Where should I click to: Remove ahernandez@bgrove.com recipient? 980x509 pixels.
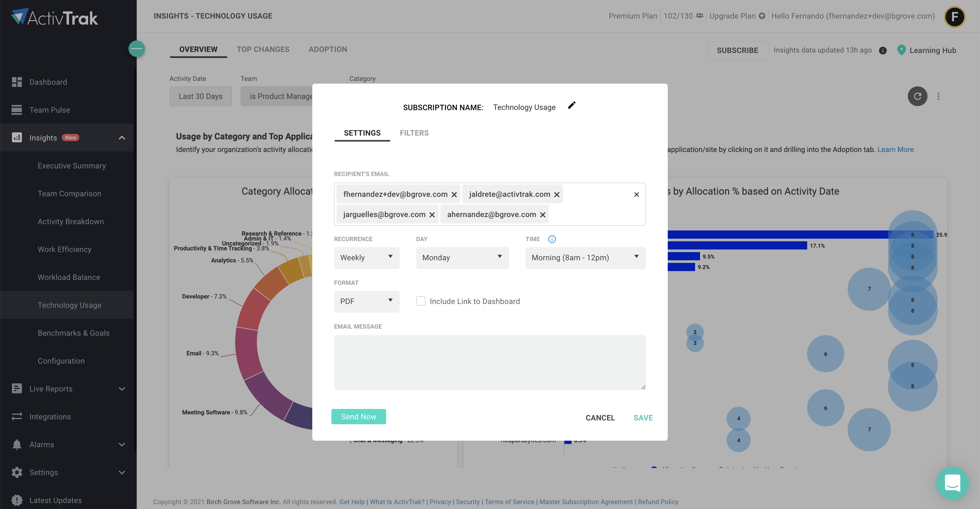[x=542, y=215]
